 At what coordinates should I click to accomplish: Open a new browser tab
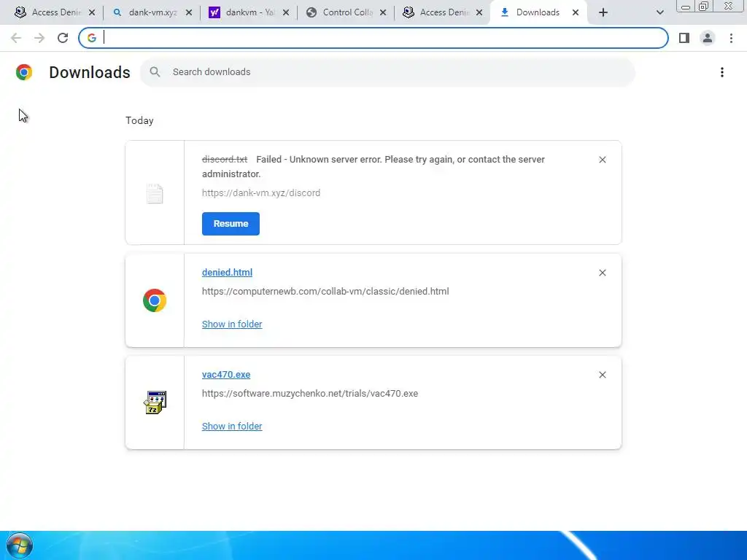pyautogui.click(x=603, y=13)
